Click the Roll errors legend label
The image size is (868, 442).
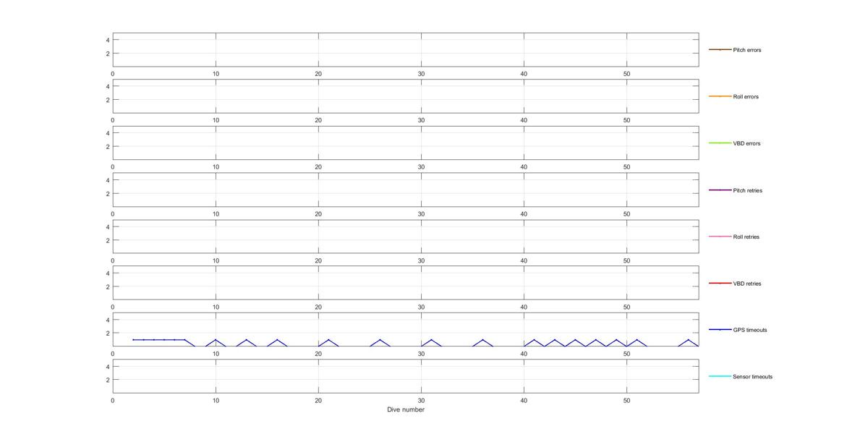pyautogui.click(x=746, y=97)
